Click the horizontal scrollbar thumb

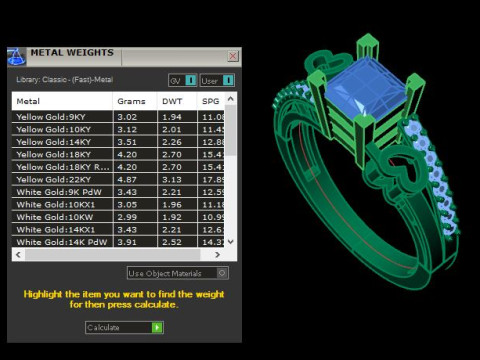pos(113,255)
